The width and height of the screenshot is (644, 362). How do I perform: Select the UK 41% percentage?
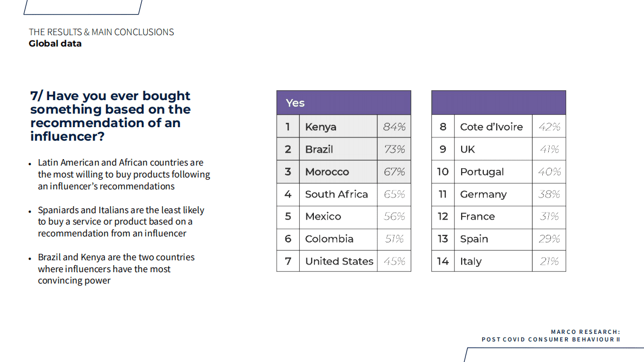click(549, 149)
